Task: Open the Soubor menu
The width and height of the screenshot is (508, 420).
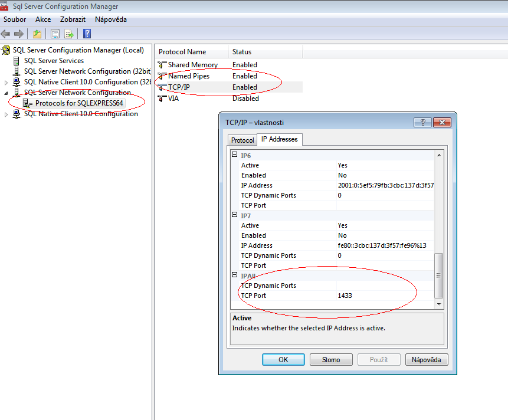Action: 15,19
